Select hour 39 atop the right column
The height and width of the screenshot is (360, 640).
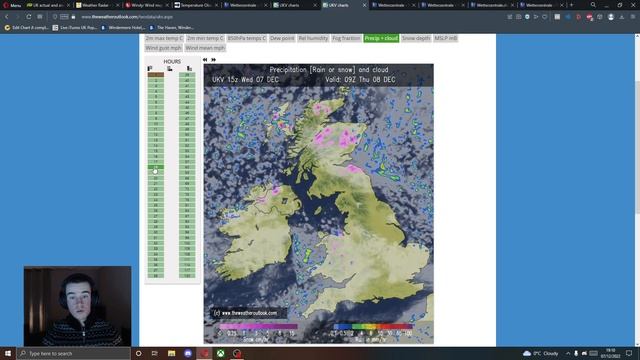coord(187,75)
